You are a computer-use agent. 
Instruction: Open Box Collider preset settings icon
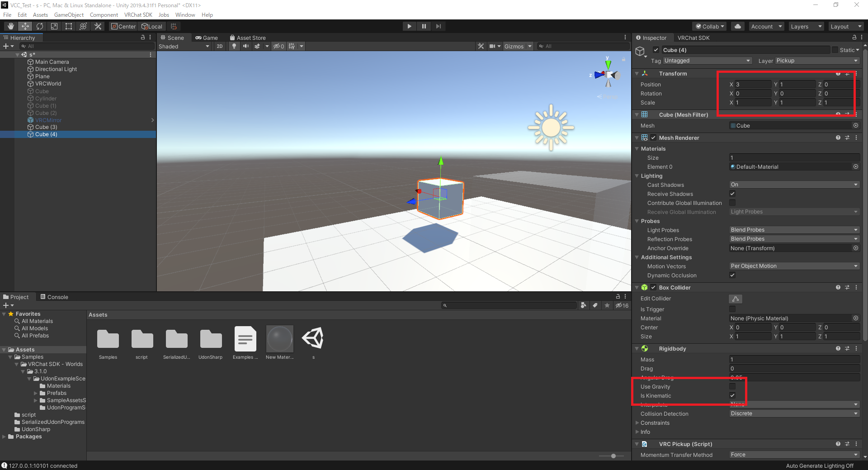(x=847, y=287)
